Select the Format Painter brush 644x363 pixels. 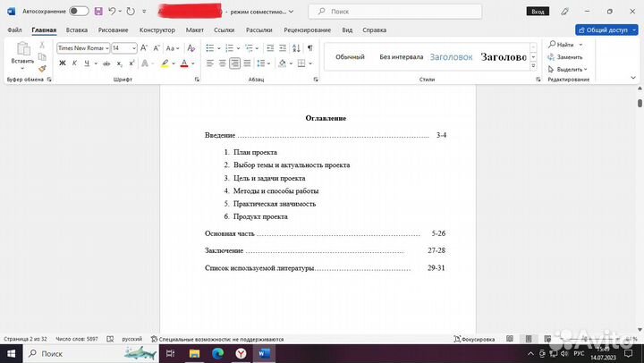(42, 68)
